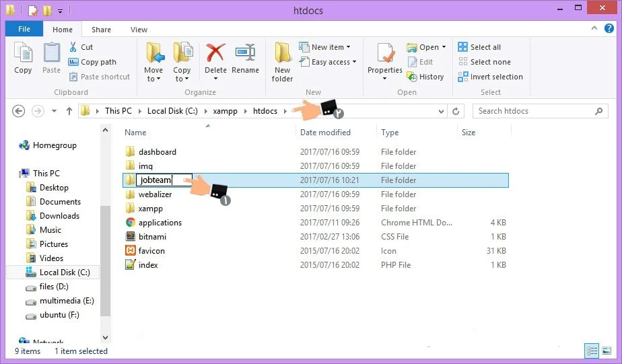
Task: Click the Delete icon in ribbon
Action: 215,55
